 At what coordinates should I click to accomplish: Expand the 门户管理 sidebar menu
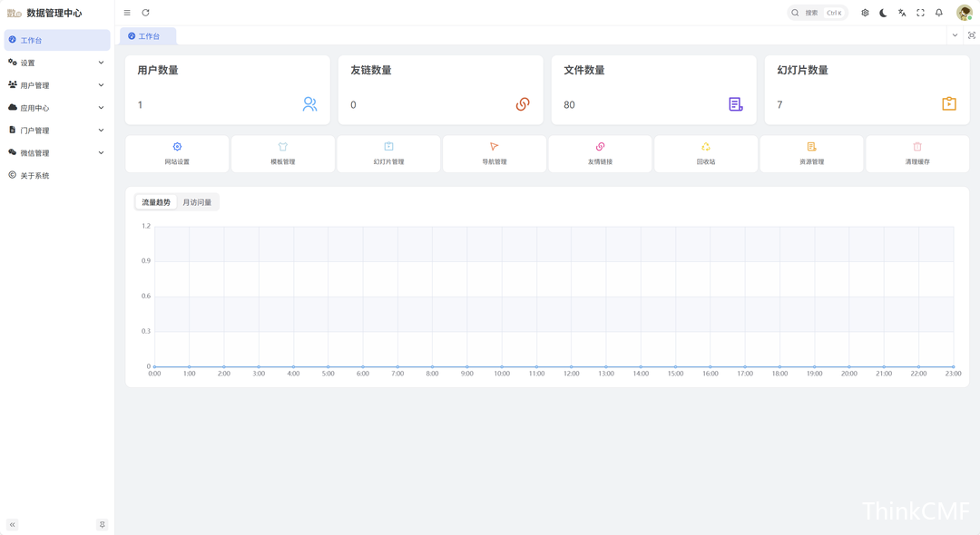57,130
